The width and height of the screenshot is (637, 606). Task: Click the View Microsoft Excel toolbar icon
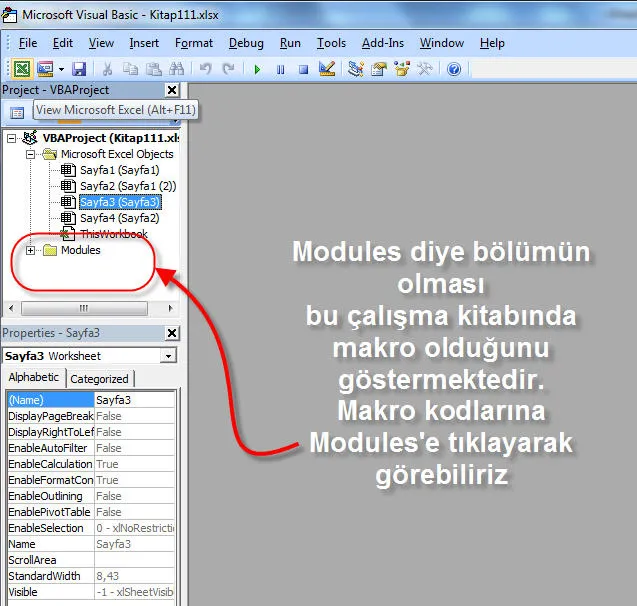(x=21, y=69)
